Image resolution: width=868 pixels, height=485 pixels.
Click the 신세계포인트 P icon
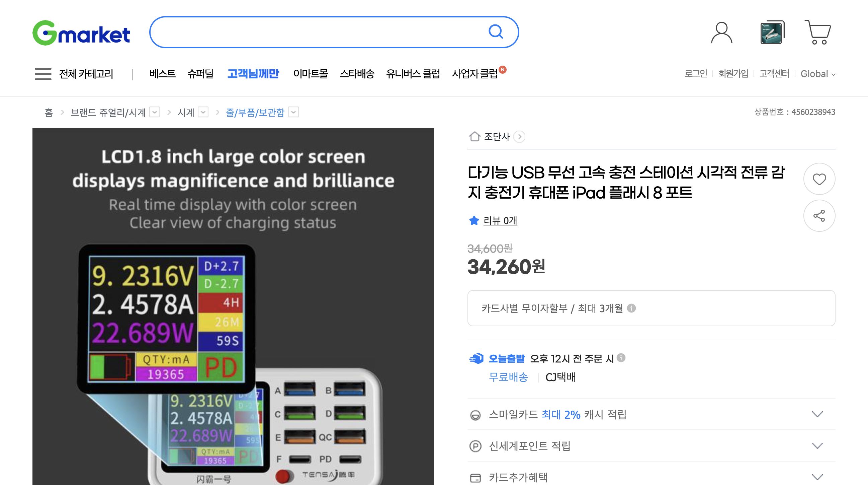475,445
